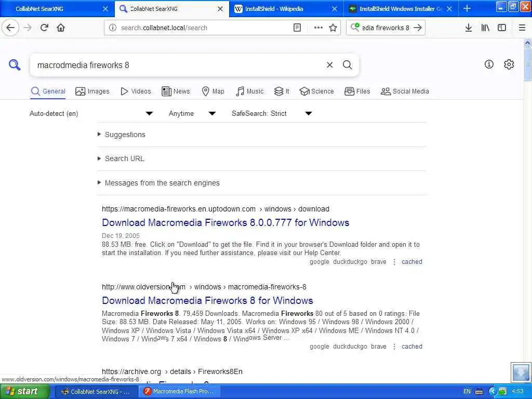The width and height of the screenshot is (532, 399).
Task: Switch to the Music category
Action: [x=250, y=91]
